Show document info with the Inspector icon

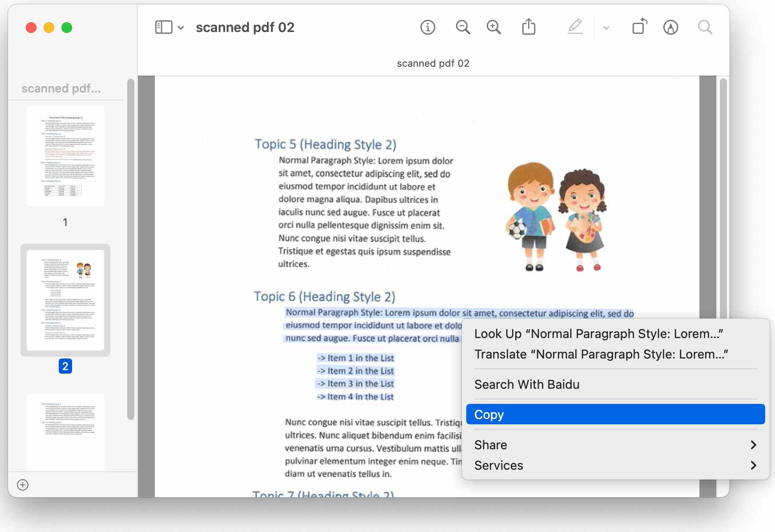point(427,27)
